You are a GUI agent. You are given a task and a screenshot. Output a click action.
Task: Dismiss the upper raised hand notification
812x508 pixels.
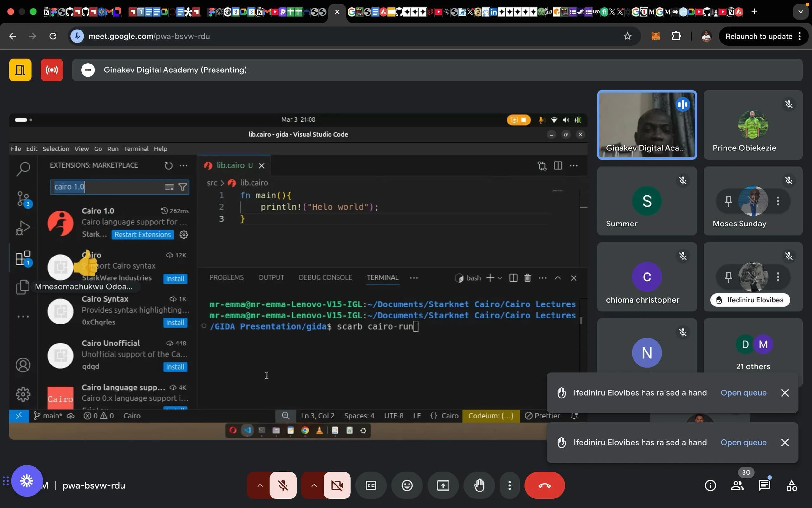[x=784, y=392]
